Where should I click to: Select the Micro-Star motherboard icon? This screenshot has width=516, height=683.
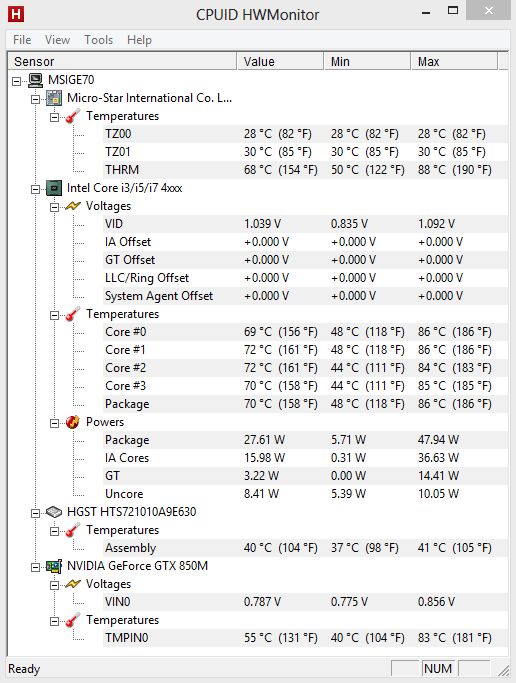pos(54,98)
